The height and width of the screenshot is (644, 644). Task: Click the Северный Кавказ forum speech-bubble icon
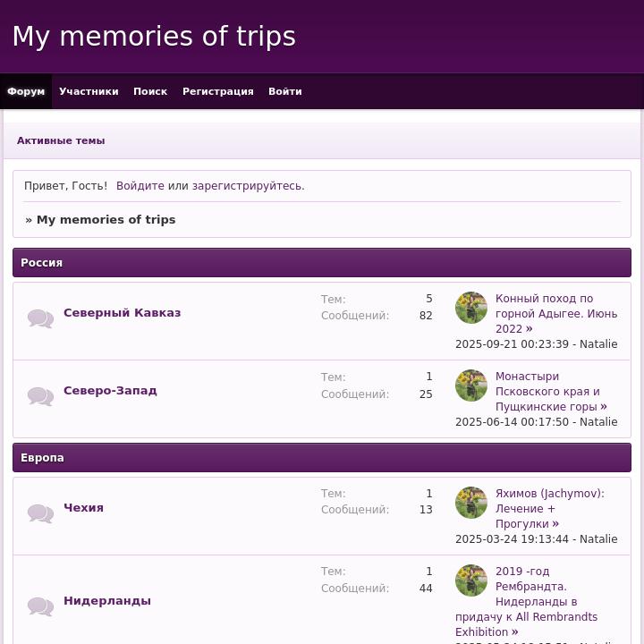40,318
